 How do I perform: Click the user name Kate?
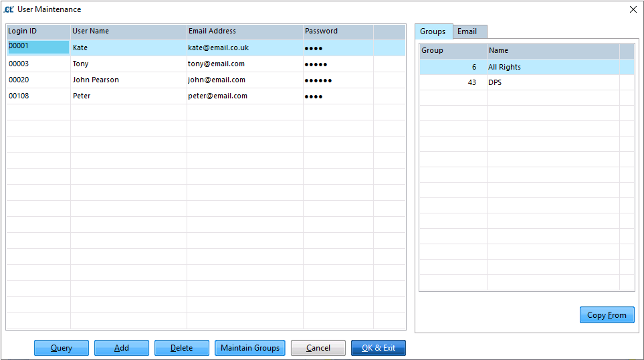(x=80, y=48)
